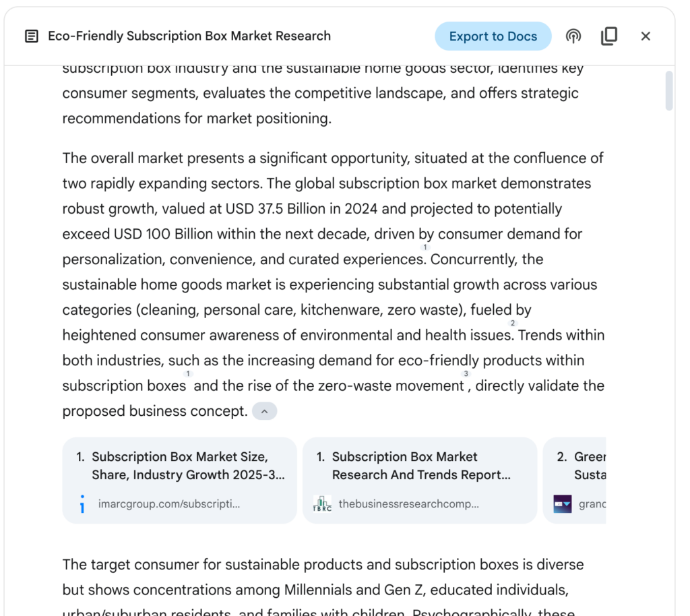
Task: Export the report to Docs
Action: [493, 36]
